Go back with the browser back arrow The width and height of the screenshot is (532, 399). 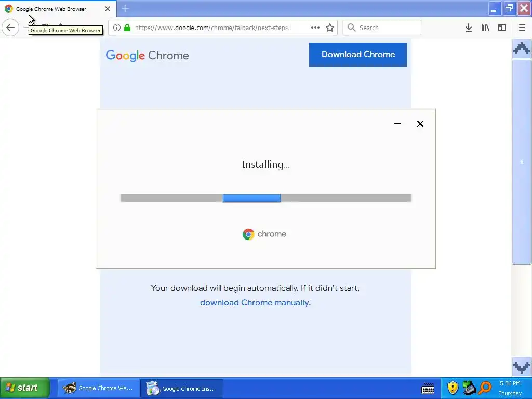point(10,28)
